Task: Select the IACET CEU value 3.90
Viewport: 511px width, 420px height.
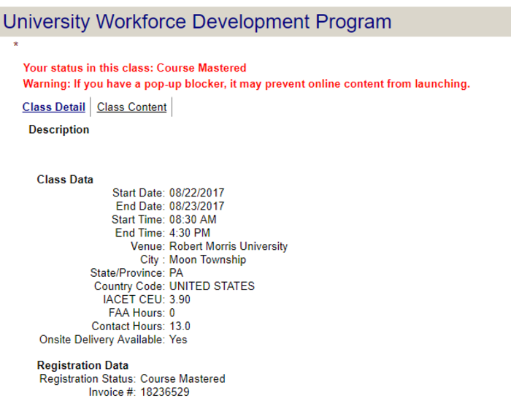Action: click(182, 299)
